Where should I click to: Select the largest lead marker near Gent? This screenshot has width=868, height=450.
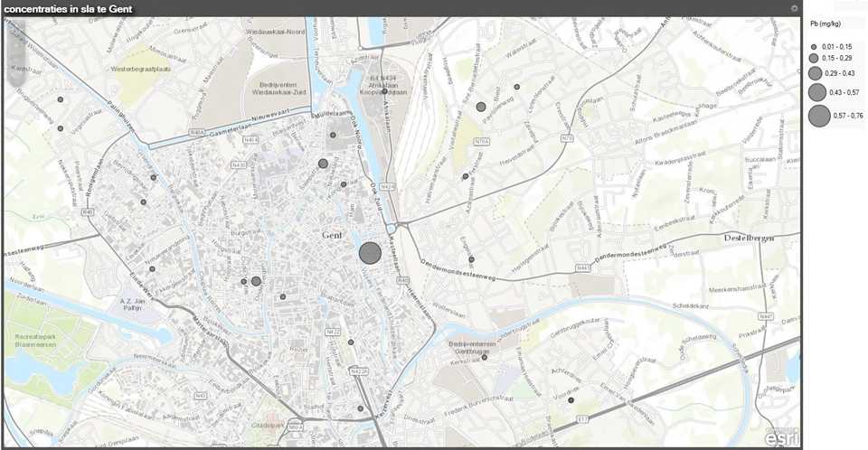(x=370, y=254)
